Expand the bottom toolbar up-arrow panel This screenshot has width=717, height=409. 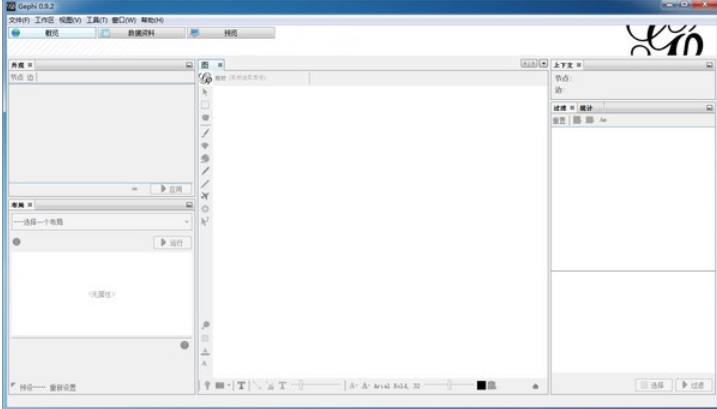[534, 386]
